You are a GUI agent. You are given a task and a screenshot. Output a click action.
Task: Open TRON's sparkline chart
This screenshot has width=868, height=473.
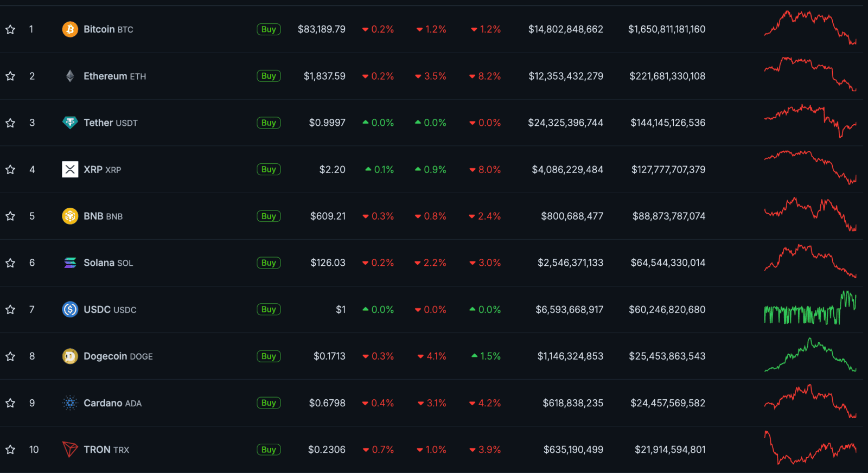810,448
